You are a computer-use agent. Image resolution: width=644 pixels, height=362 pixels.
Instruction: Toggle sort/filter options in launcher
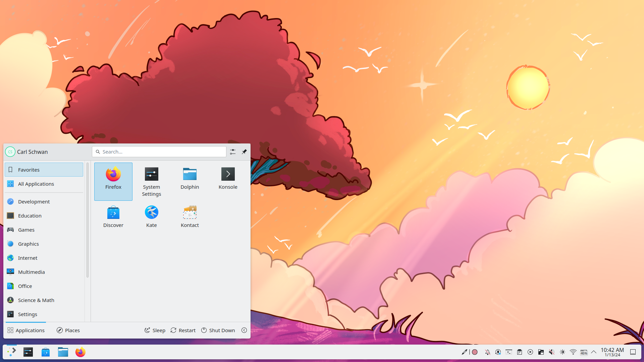(x=233, y=152)
